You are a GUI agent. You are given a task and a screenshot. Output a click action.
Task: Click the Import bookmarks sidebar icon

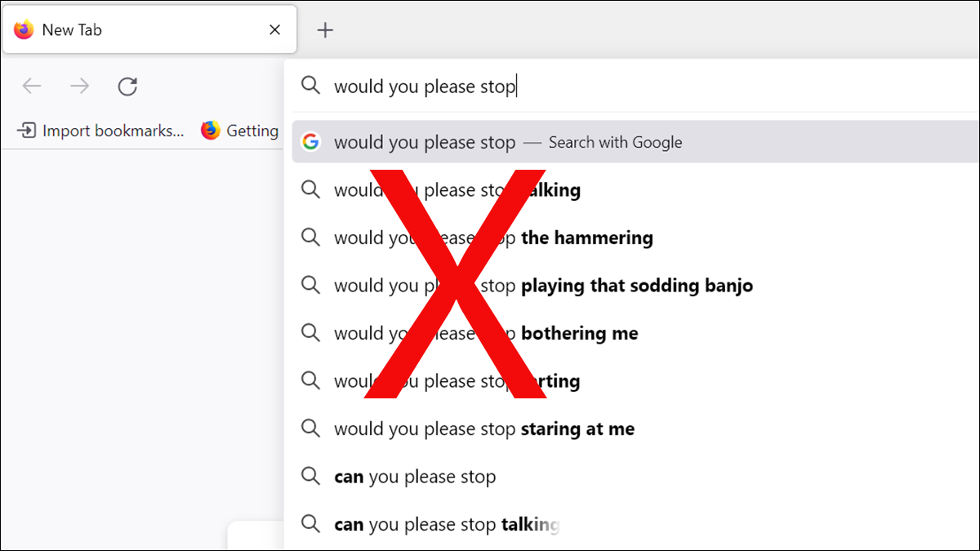[x=27, y=131]
